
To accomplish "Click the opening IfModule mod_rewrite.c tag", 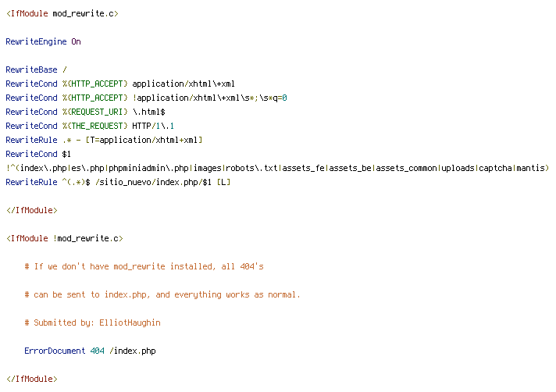I will pos(62,13).
